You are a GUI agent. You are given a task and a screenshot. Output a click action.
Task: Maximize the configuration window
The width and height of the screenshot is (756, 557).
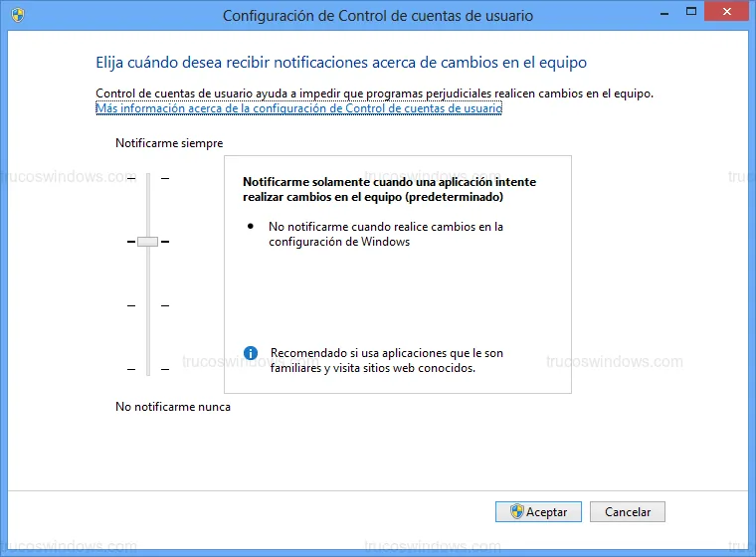pyautogui.click(x=677, y=14)
